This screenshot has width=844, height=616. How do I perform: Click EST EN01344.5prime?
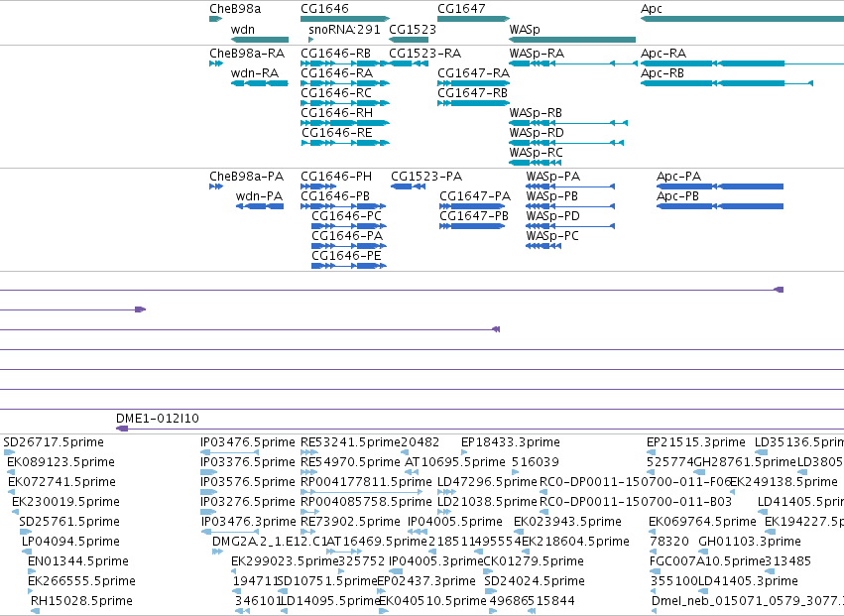pos(30,571)
